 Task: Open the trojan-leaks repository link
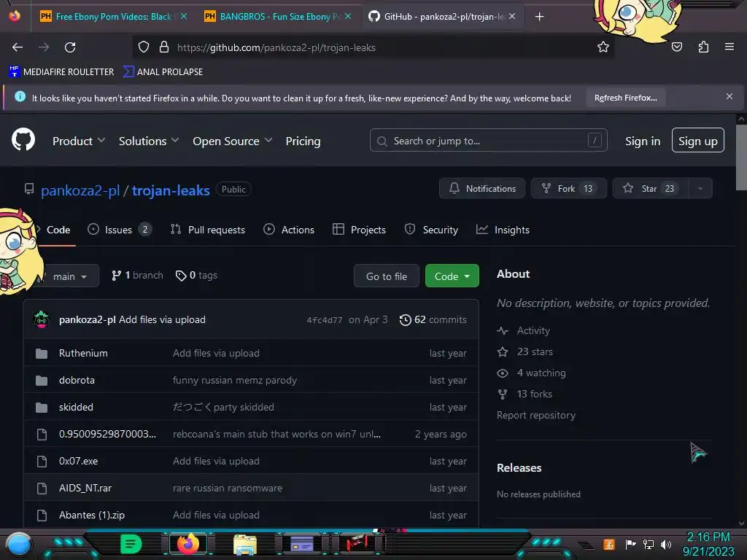(x=171, y=190)
